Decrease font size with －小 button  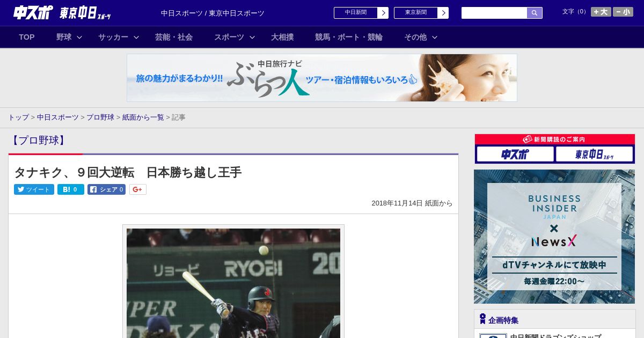623,12
